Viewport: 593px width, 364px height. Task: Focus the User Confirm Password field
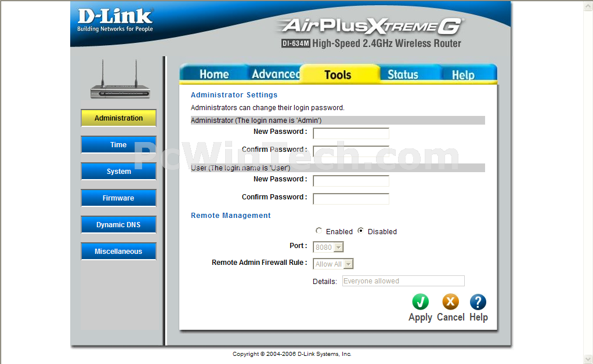(x=351, y=199)
